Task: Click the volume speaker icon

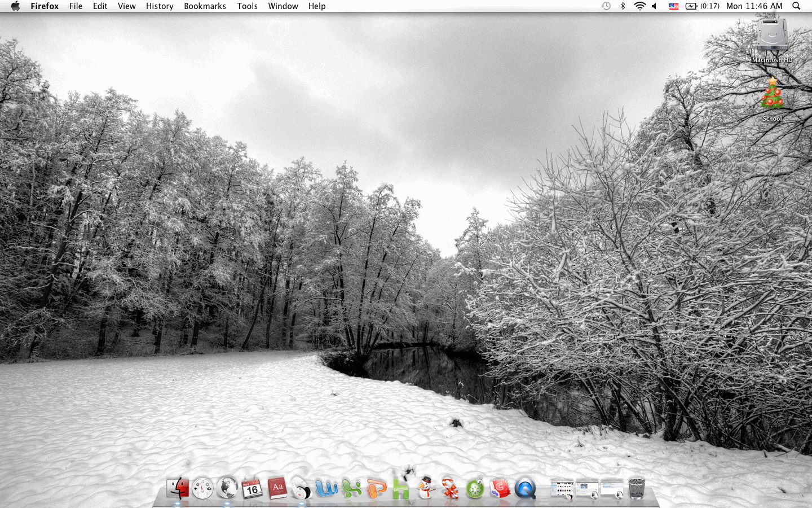Action: [x=655, y=6]
